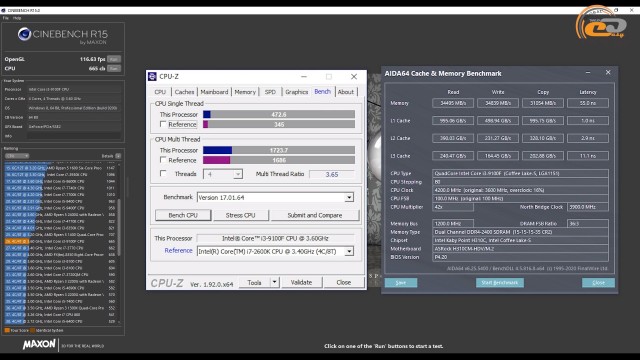
Task: Click AIDA64 Memory Type DDR4-2400 value
Action: coord(520,232)
